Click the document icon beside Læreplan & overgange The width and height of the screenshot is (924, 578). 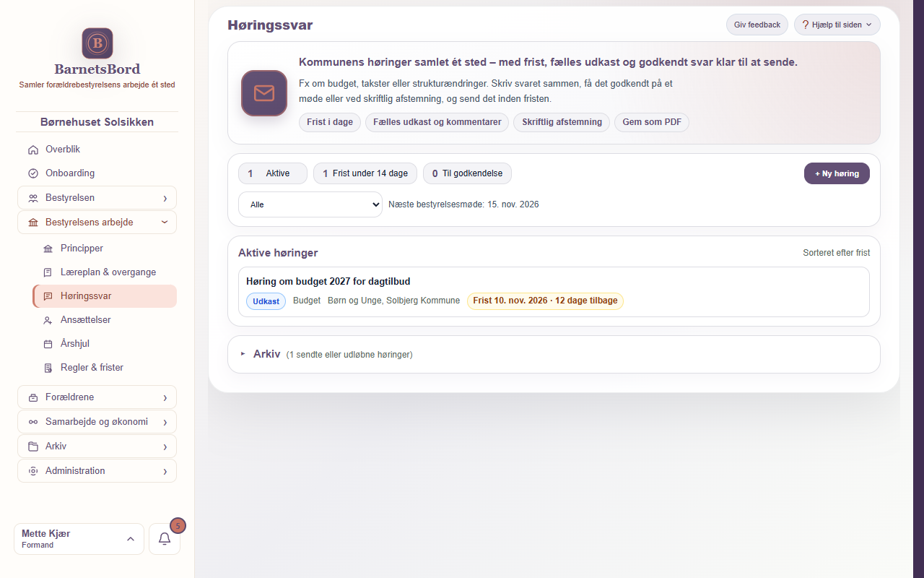pyautogui.click(x=48, y=272)
